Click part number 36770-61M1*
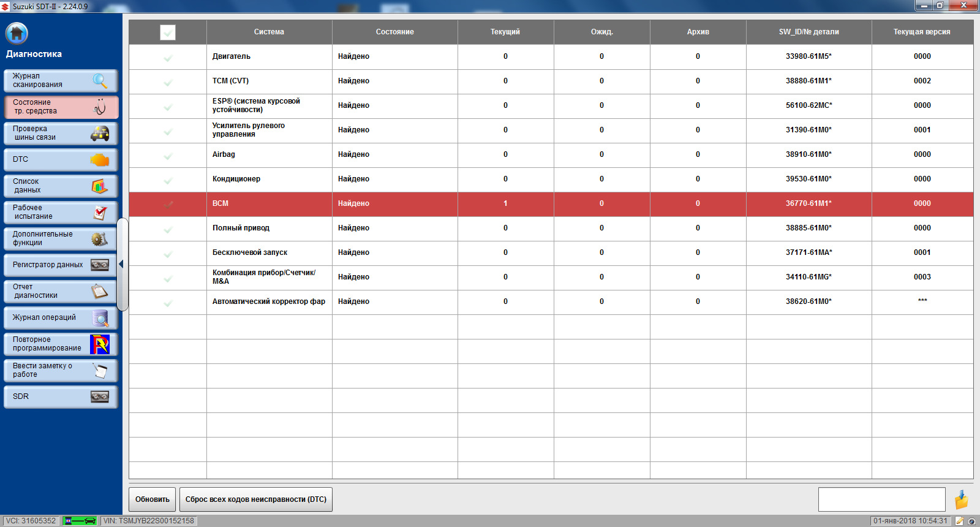This screenshot has height=527, width=980. click(809, 203)
